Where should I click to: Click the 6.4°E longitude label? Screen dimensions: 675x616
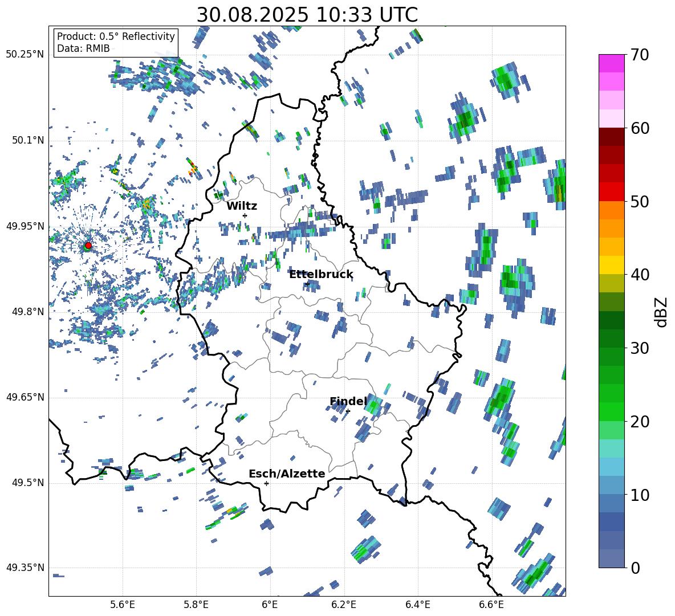click(x=417, y=605)
